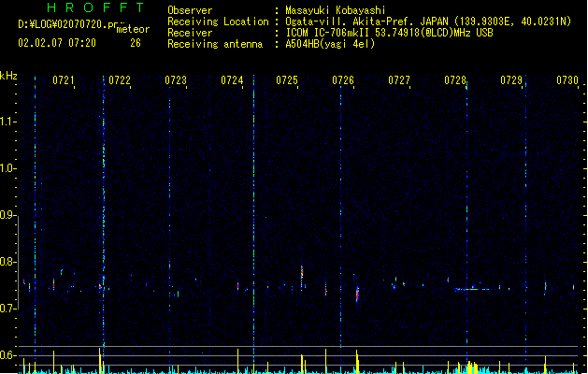Screen dimensions: 588x374
Task: Click the bright meteor echo just after 0726
Action: click(x=357, y=294)
